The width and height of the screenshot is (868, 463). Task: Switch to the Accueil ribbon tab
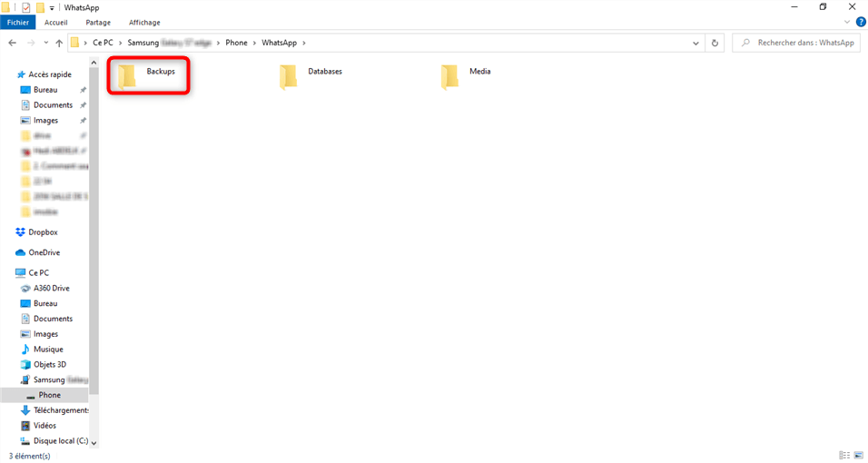pyautogui.click(x=56, y=22)
